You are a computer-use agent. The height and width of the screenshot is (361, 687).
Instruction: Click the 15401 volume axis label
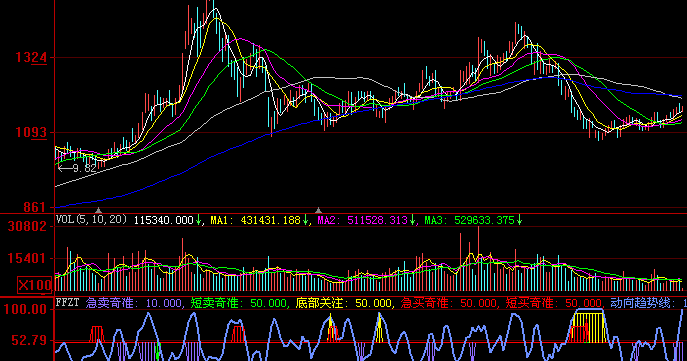(27, 258)
